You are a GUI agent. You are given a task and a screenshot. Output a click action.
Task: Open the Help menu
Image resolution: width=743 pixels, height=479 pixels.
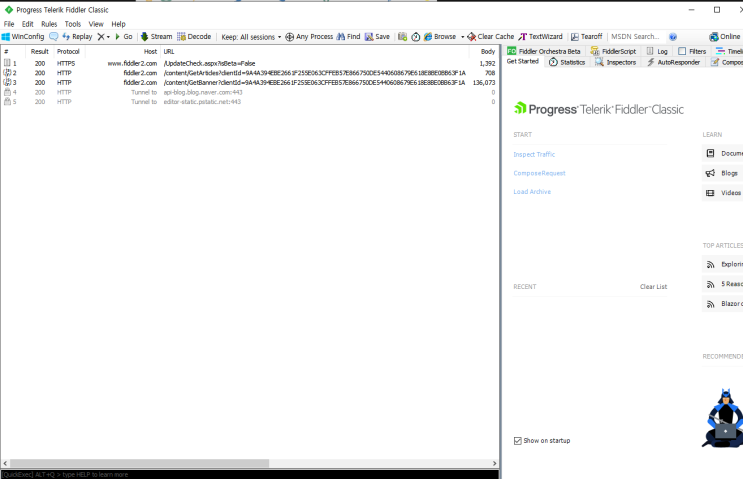[x=118, y=24]
